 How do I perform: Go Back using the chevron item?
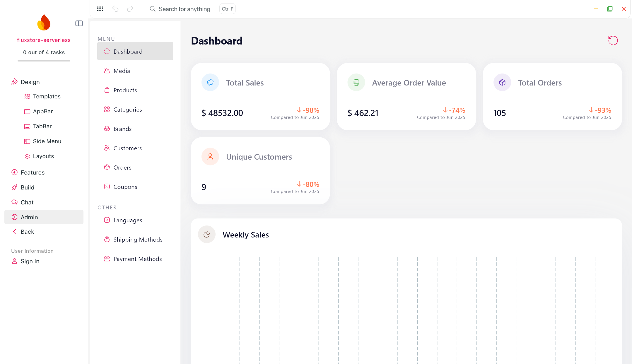tap(27, 232)
